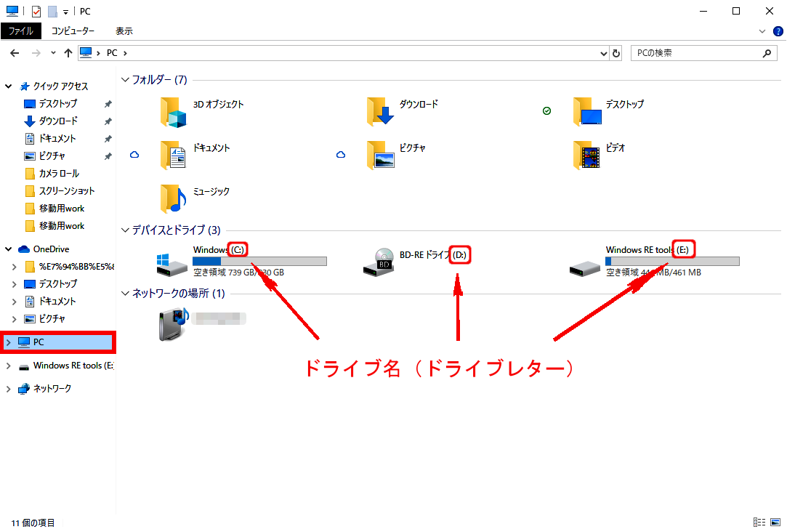Go up one level with the Up arrow
Screen dimensions: 787x532
coord(68,53)
